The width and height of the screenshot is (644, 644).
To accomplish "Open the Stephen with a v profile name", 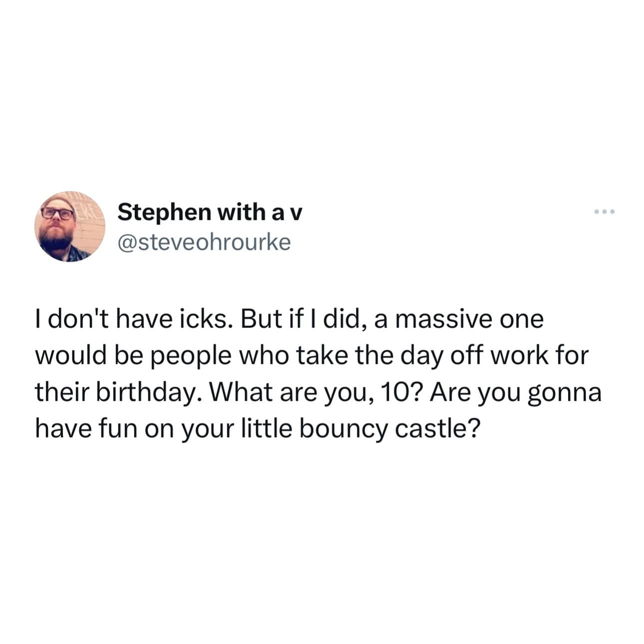I will tap(210, 212).
